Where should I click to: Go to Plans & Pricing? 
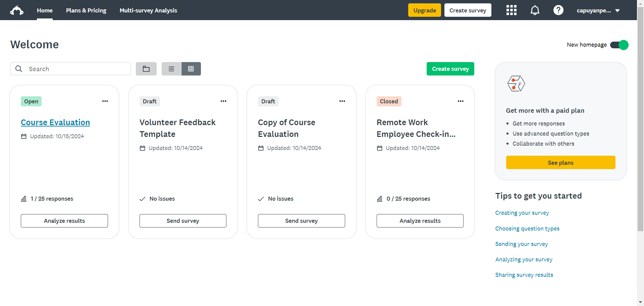click(x=86, y=10)
